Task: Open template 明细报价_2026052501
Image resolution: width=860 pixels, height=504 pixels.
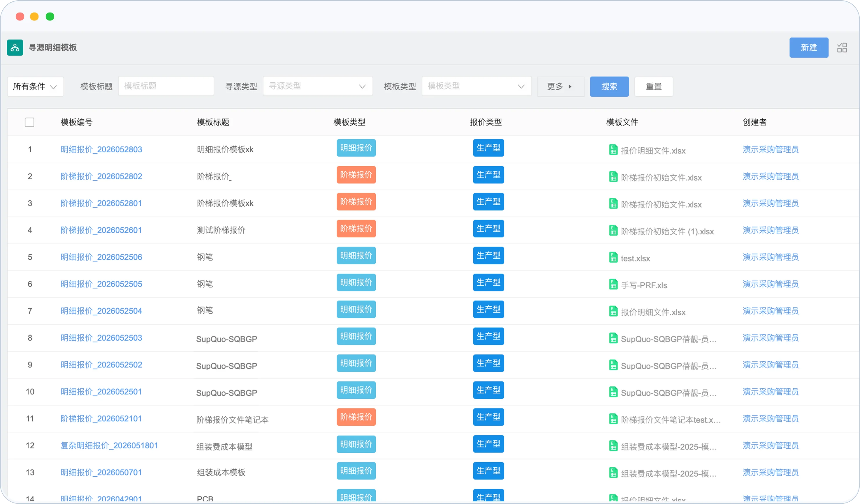Action: click(x=101, y=392)
